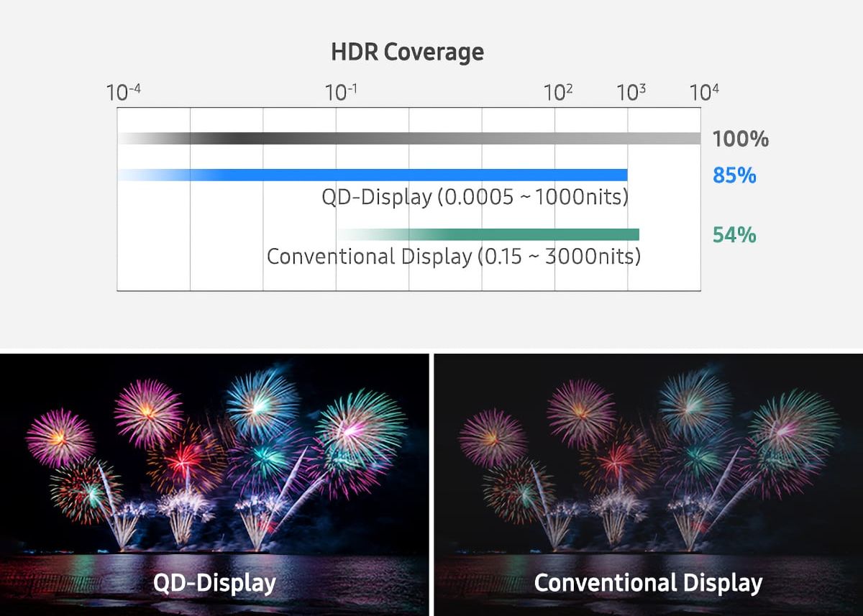Click the Conventional Display caption on right image
This screenshot has height=616, width=863.
pyautogui.click(x=648, y=582)
